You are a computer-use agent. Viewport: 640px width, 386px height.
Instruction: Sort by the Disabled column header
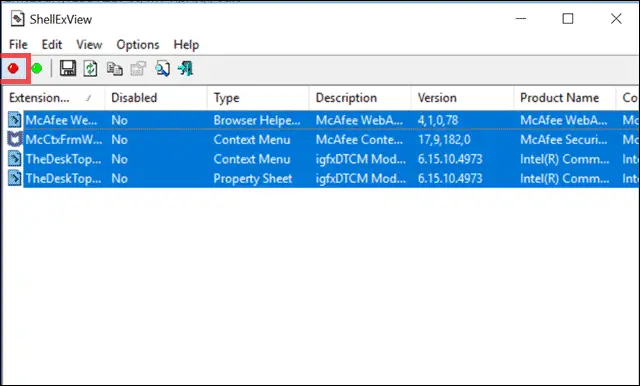156,98
